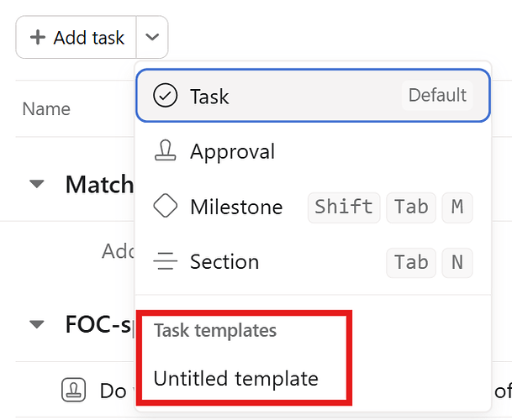Collapse the FOC section triangle

click(x=37, y=324)
